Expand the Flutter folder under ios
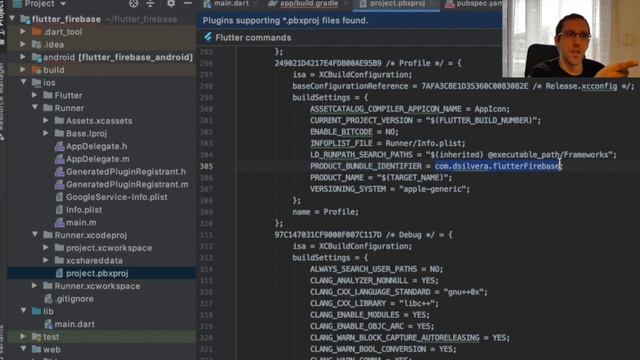 35,95
